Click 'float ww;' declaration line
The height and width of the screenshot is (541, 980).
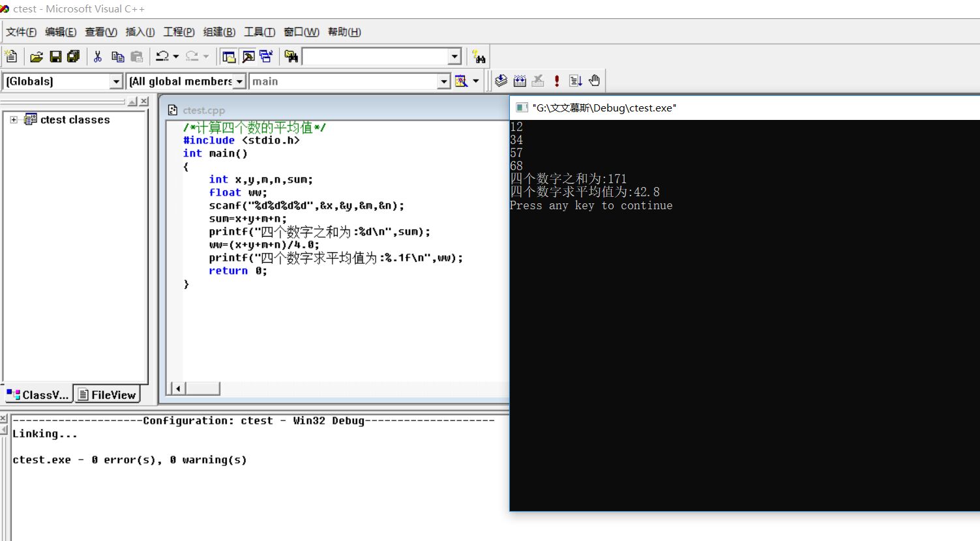[238, 192]
